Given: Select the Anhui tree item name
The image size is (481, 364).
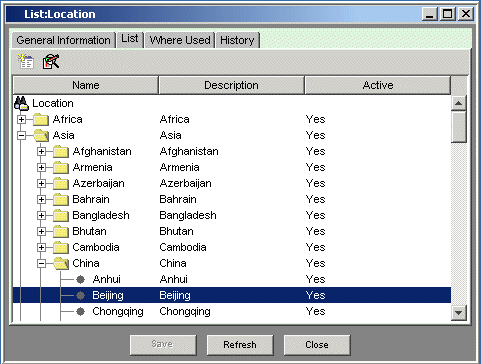Looking at the screenshot, I should tap(106, 279).
